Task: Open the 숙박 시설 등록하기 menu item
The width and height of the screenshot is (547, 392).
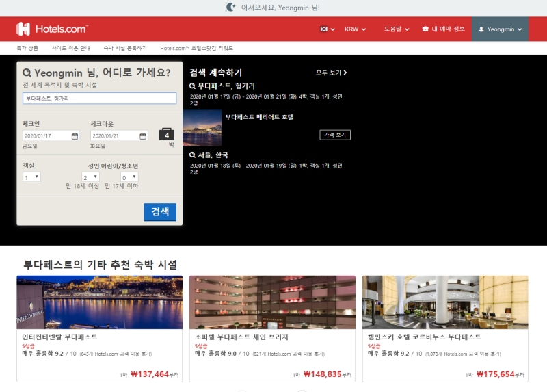Action: (125, 48)
